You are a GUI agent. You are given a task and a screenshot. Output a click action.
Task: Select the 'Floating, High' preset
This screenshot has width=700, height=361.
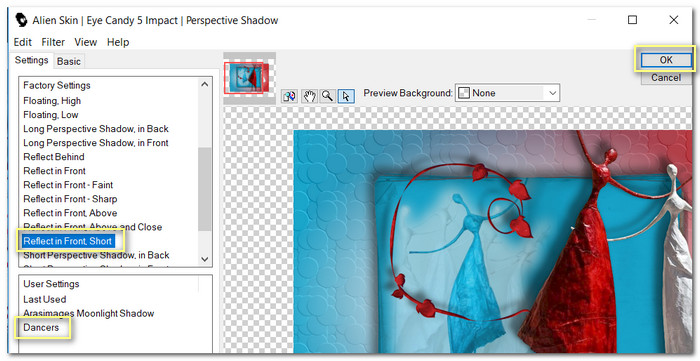click(52, 101)
